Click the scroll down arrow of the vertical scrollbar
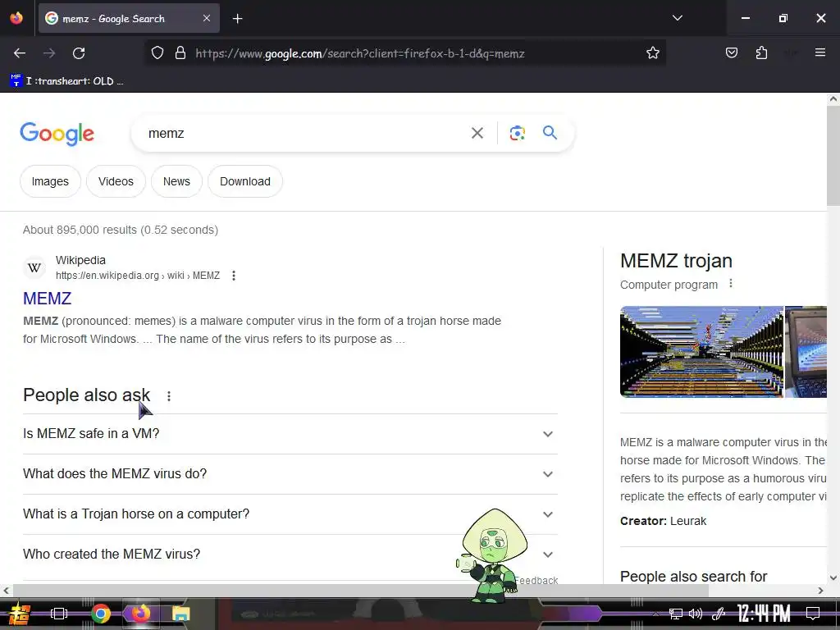 tap(833, 578)
